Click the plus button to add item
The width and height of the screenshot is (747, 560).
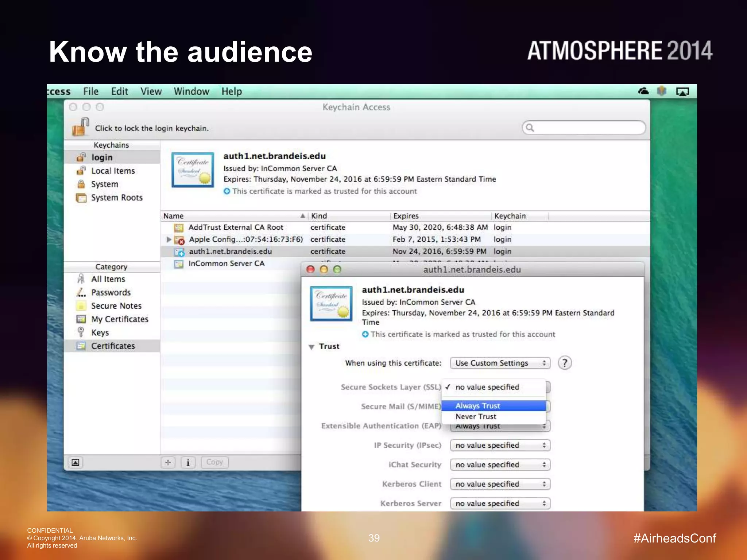point(168,462)
